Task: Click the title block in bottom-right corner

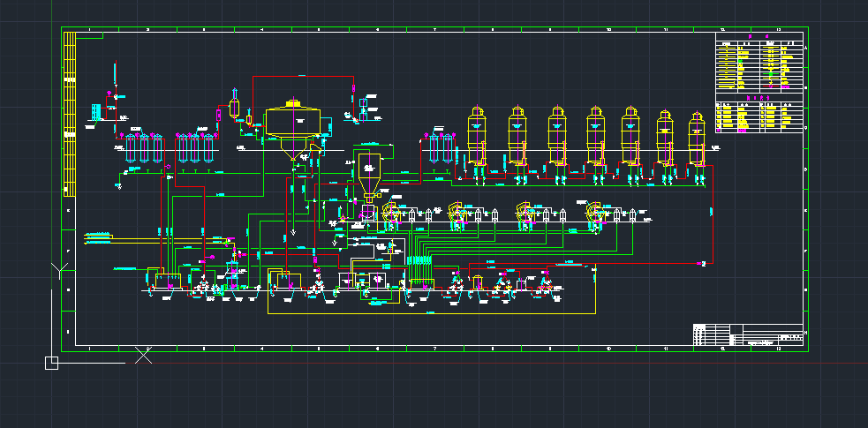Action: click(749, 334)
